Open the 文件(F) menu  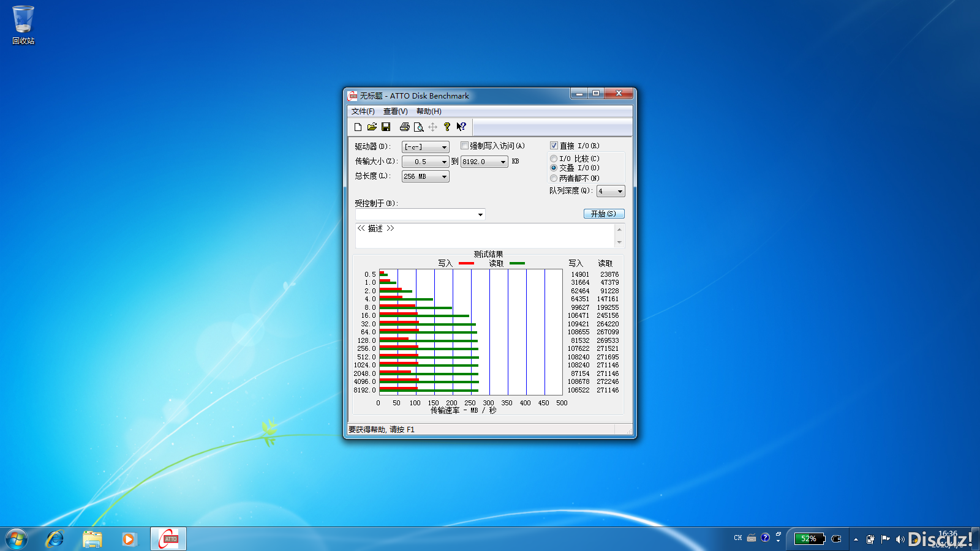point(363,111)
